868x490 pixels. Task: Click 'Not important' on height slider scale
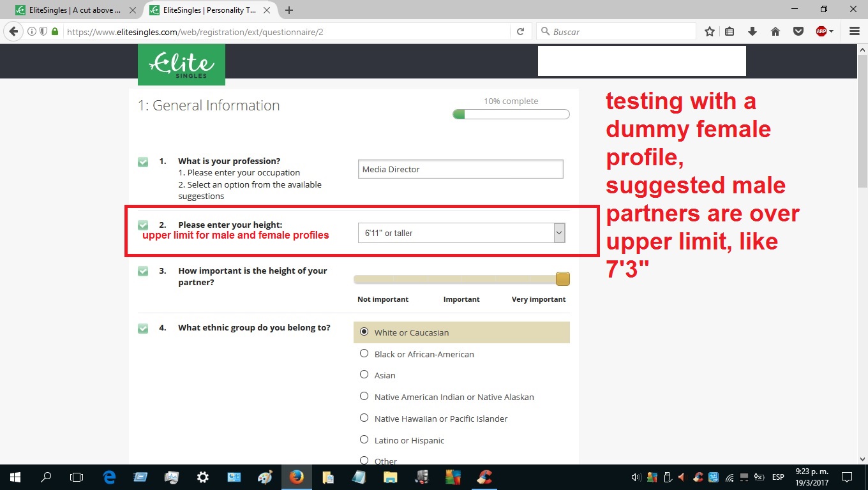(x=383, y=299)
